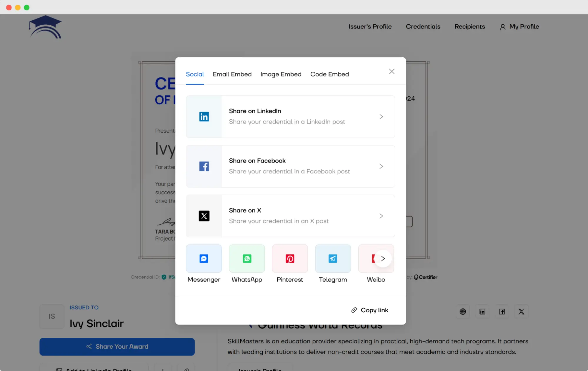Click the LinkedIn icon in the Share on LinkedIn row
588x371 pixels.
[204, 116]
